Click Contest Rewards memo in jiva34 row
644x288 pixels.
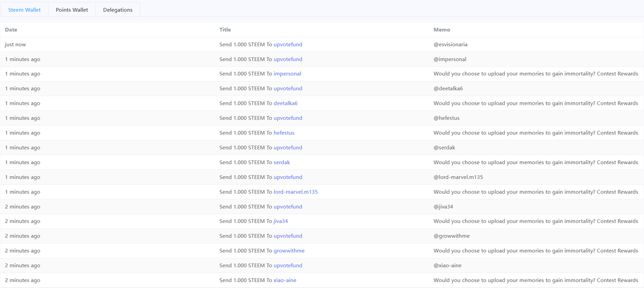coord(536,221)
